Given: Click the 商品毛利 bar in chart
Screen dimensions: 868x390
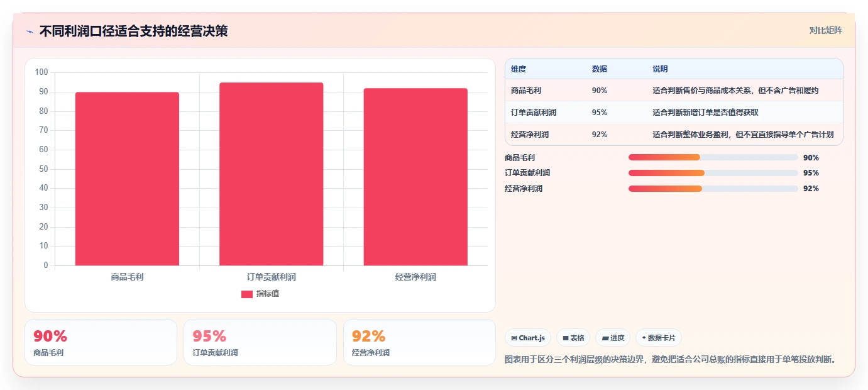Looking at the screenshot, I should [127, 179].
